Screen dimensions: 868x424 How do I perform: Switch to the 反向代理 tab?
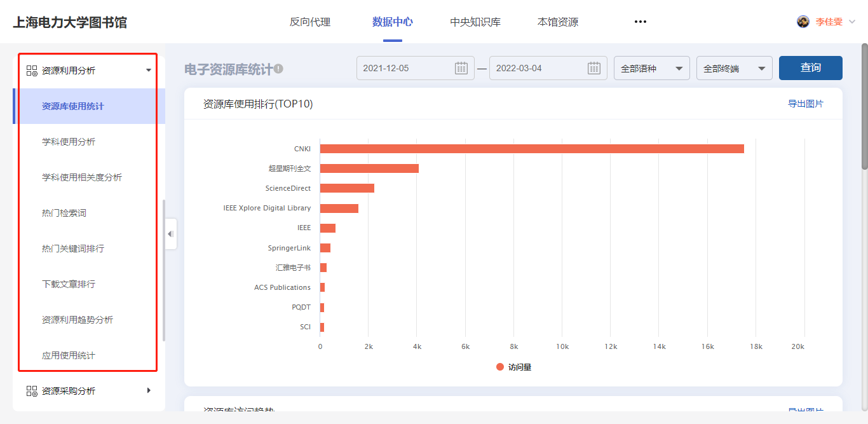click(x=310, y=22)
